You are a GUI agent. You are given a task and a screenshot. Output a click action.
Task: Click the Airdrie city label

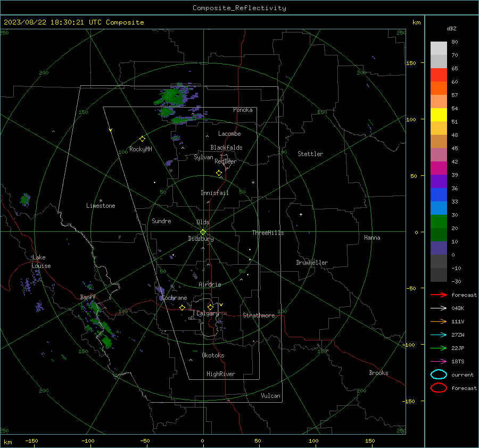pyautogui.click(x=210, y=284)
